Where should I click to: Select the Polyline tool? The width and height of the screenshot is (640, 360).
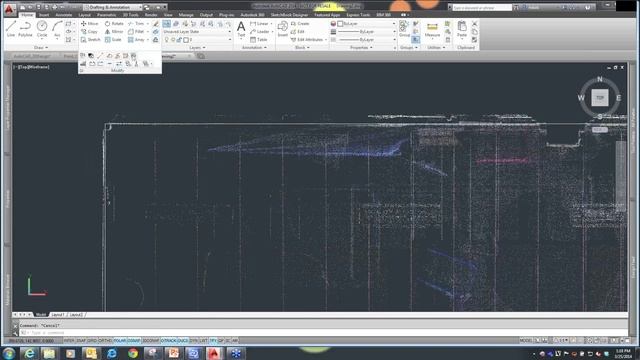click(x=25, y=29)
